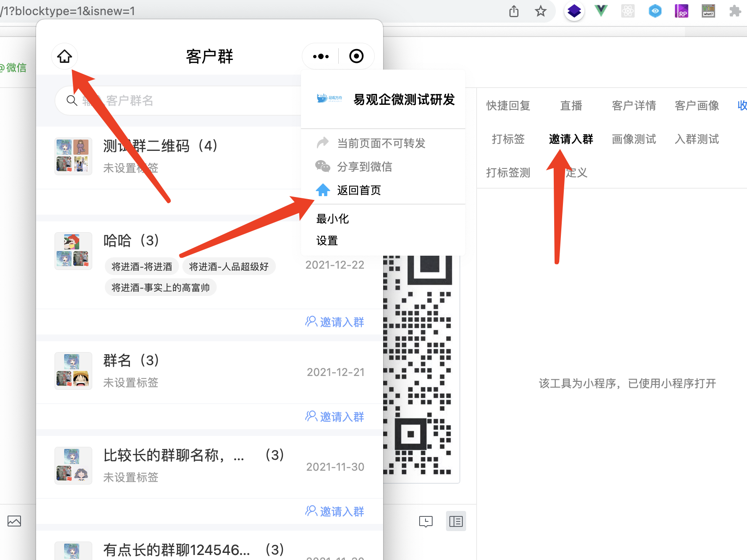Screen dimensions: 747x560
Task: Click the blue house icon for 返回首页
Action: click(x=323, y=190)
